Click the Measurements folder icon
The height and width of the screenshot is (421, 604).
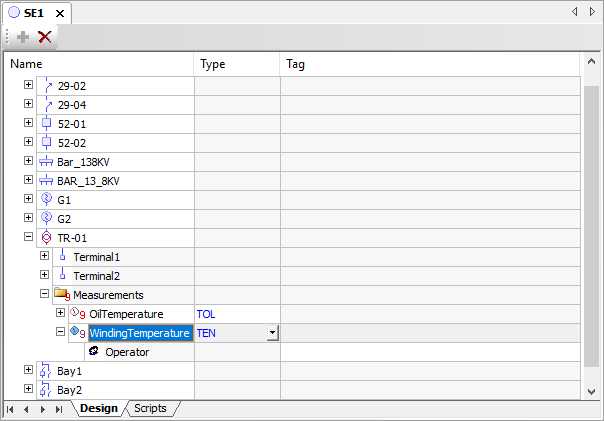pyautogui.click(x=62, y=295)
